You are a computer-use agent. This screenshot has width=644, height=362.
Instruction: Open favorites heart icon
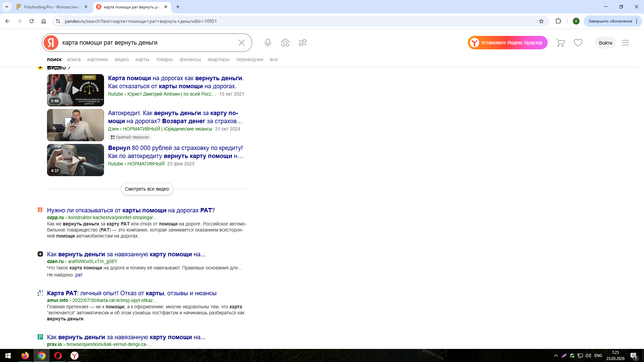(578, 43)
